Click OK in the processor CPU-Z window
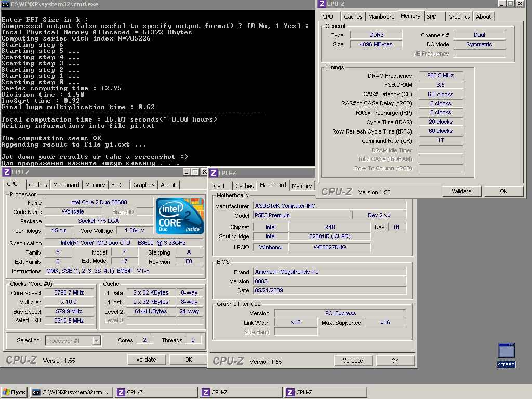 pos(188,360)
